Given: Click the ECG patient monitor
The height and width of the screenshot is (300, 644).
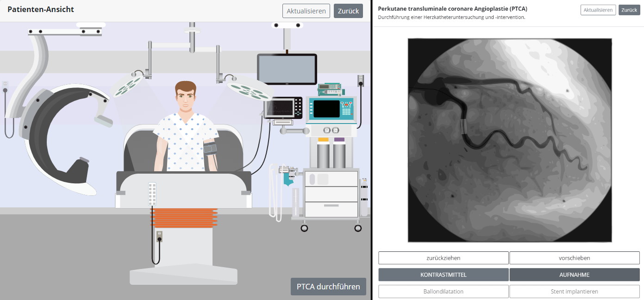Looking at the screenshot, I should pyautogui.click(x=283, y=108).
